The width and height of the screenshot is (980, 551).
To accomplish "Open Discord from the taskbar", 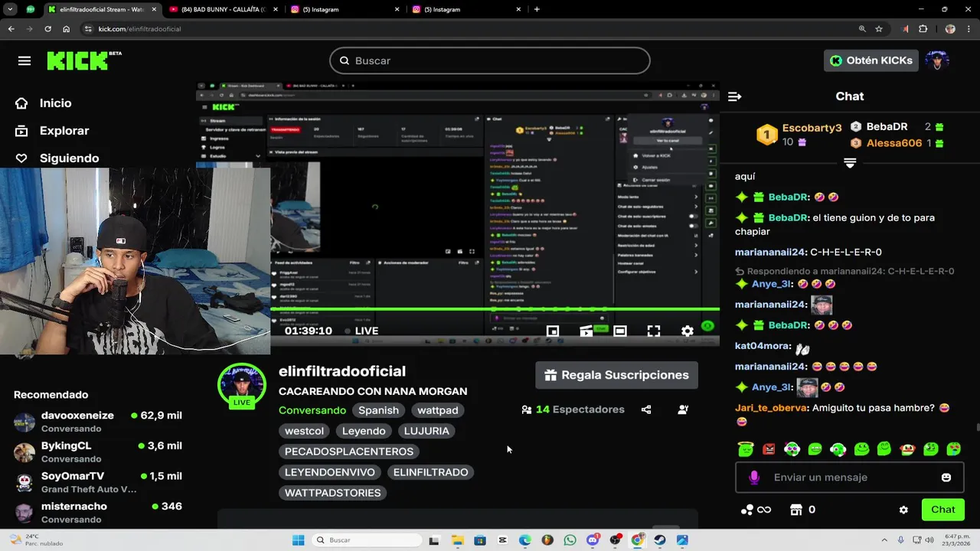I will [x=593, y=540].
